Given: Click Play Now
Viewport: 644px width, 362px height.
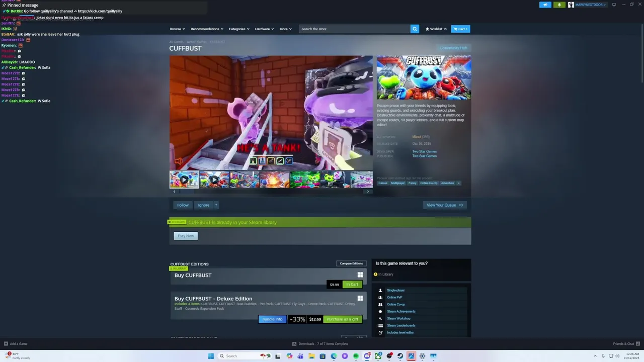Looking at the screenshot, I should click(x=186, y=236).
